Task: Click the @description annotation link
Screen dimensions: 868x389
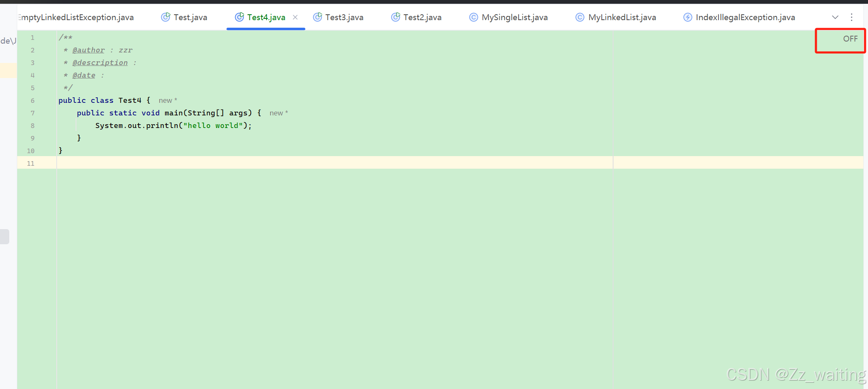Action: point(100,63)
